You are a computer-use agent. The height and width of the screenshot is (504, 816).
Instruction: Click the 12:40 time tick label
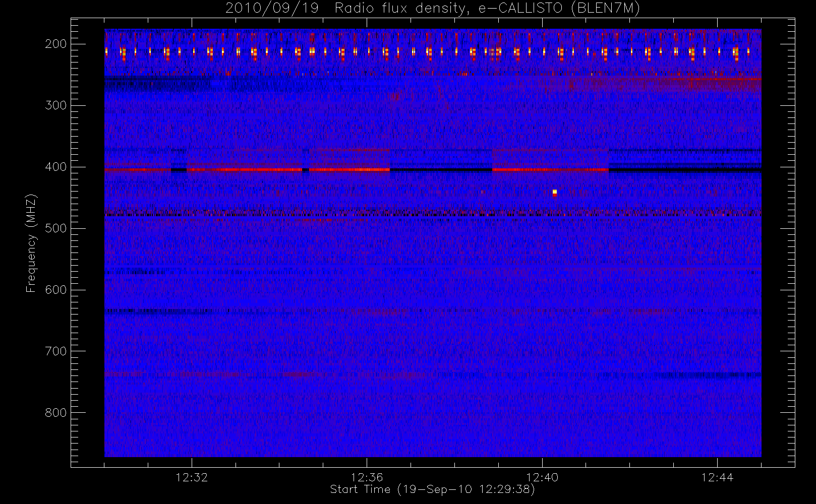click(x=542, y=477)
